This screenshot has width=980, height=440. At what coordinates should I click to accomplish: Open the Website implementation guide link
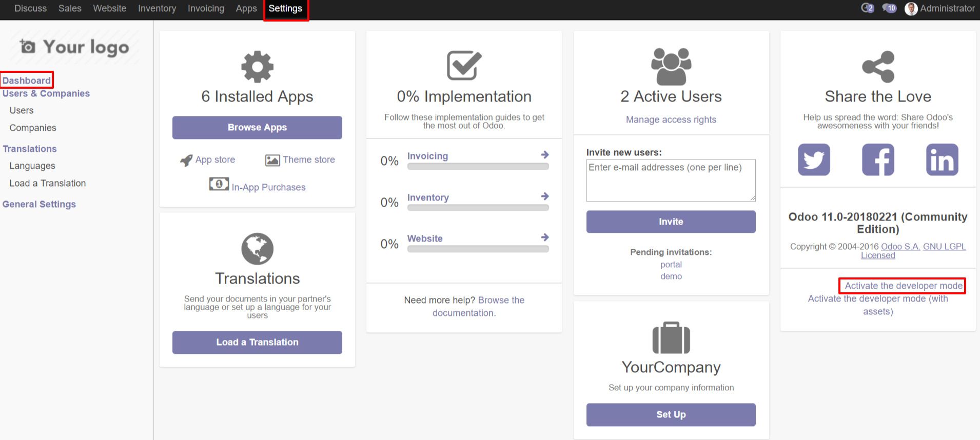click(425, 238)
